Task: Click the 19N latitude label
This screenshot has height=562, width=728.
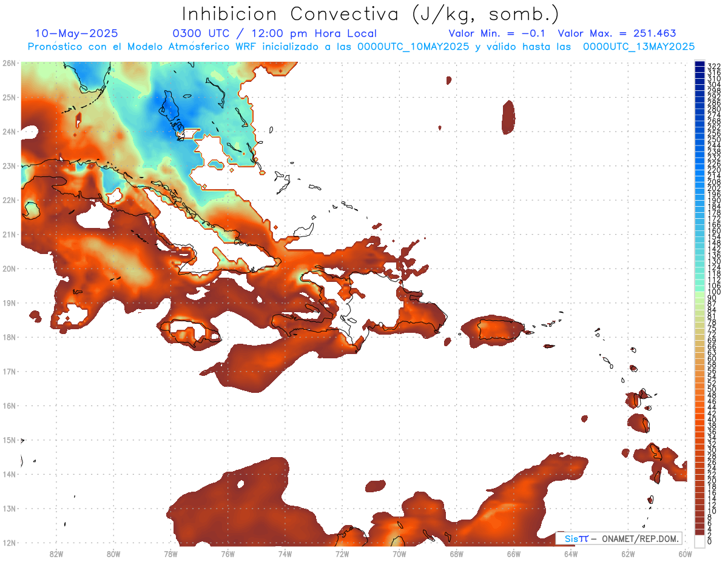Action: tap(8, 303)
